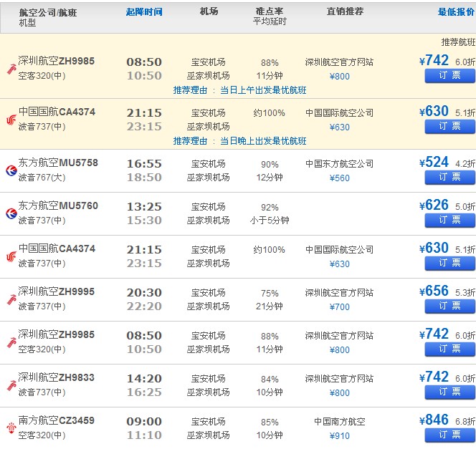The image size is (476, 449).
Task: Open the ¥800 direct price for ZH9833
Action: click(339, 392)
